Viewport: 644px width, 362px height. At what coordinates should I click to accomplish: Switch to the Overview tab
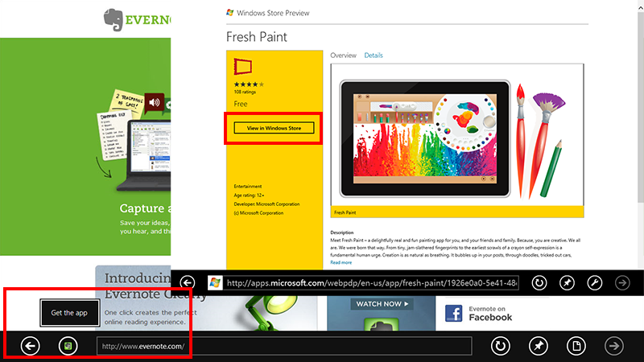344,55
